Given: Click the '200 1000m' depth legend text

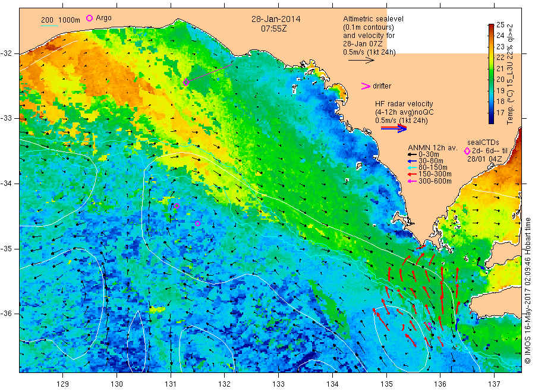Looking at the screenshot, I should [x=61, y=20].
